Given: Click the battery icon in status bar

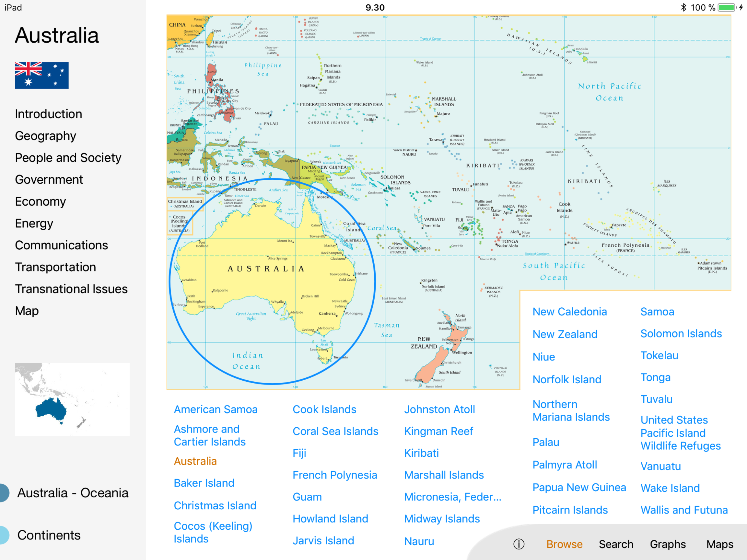Looking at the screenshot, I should pos(726,7).
